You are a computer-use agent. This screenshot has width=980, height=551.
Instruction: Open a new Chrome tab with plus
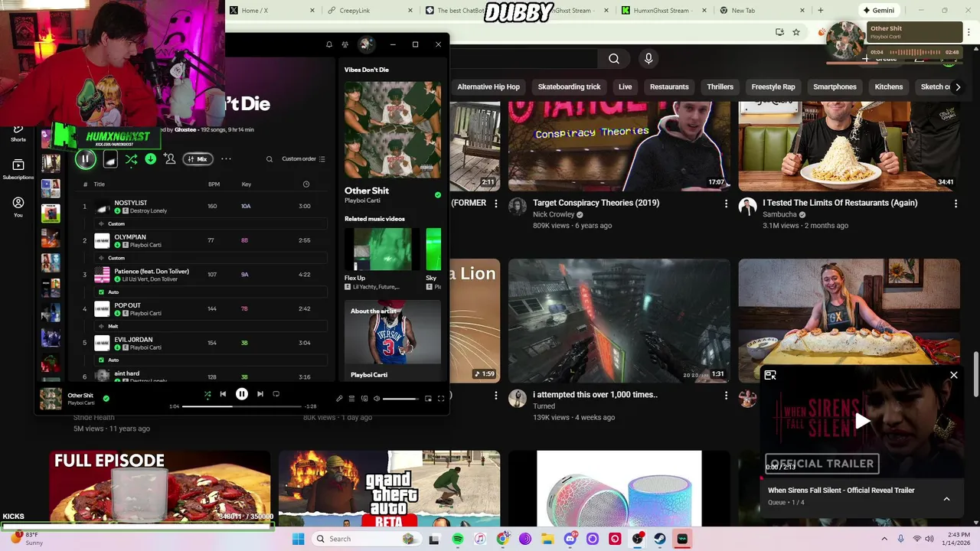(821, 11)
